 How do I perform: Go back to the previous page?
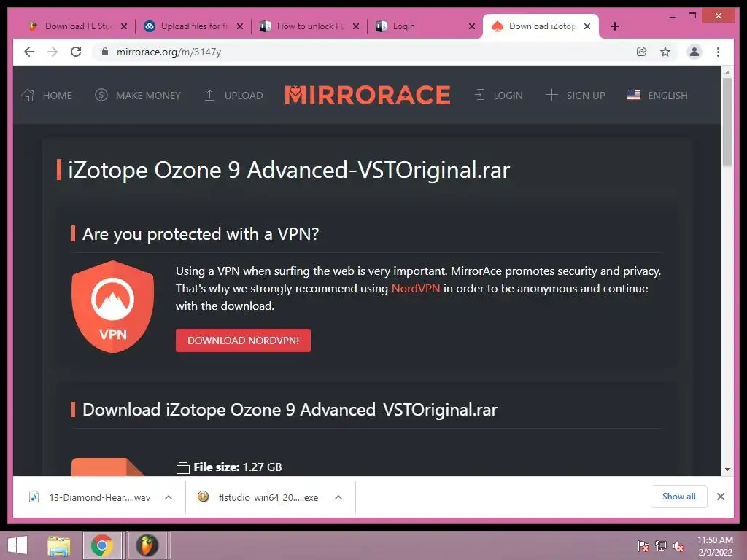tap(29, 52)
